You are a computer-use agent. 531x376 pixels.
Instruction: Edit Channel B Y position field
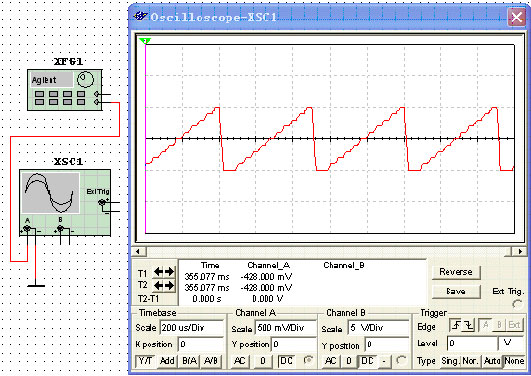[x=387, y=345]
